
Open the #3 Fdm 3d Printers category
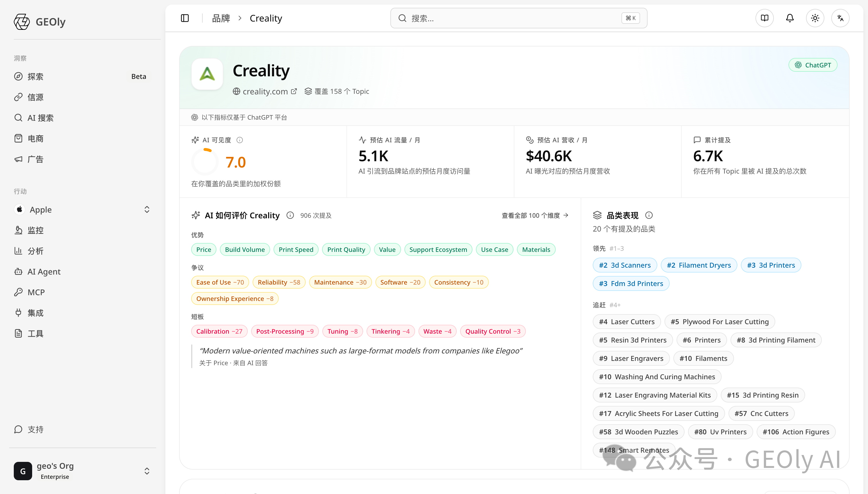coord(631,284)
